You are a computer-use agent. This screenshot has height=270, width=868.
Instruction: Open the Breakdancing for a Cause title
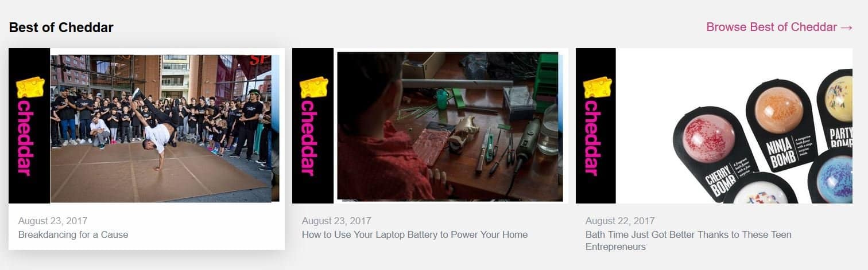point(73,234)
